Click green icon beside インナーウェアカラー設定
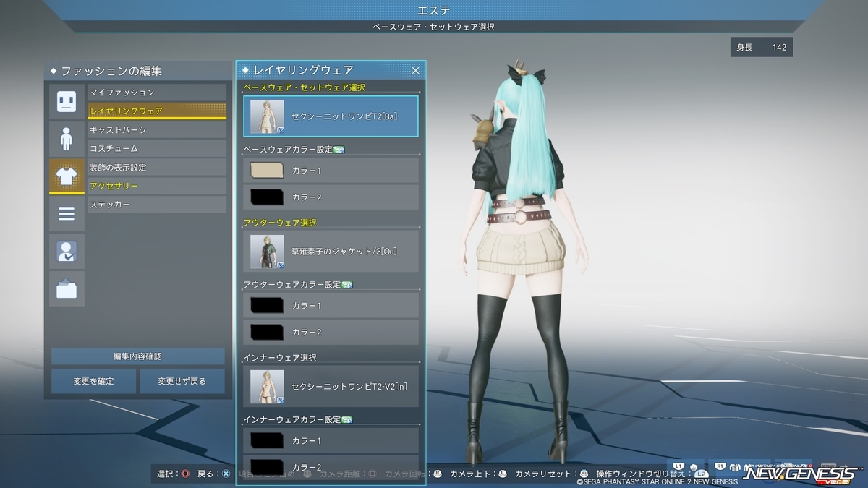This screenshot has height=488, width=868. coord(347,420)
